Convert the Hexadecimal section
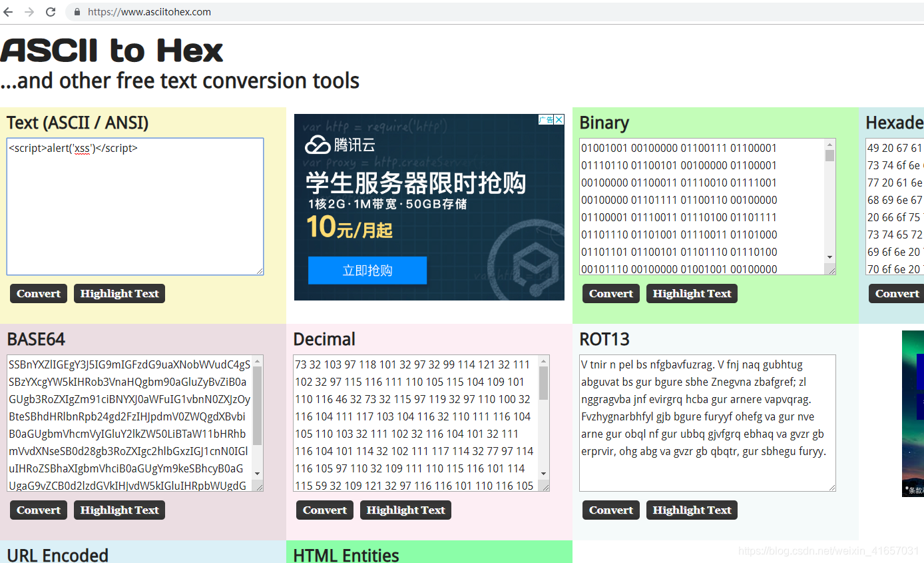 click(x=896, y=294)
